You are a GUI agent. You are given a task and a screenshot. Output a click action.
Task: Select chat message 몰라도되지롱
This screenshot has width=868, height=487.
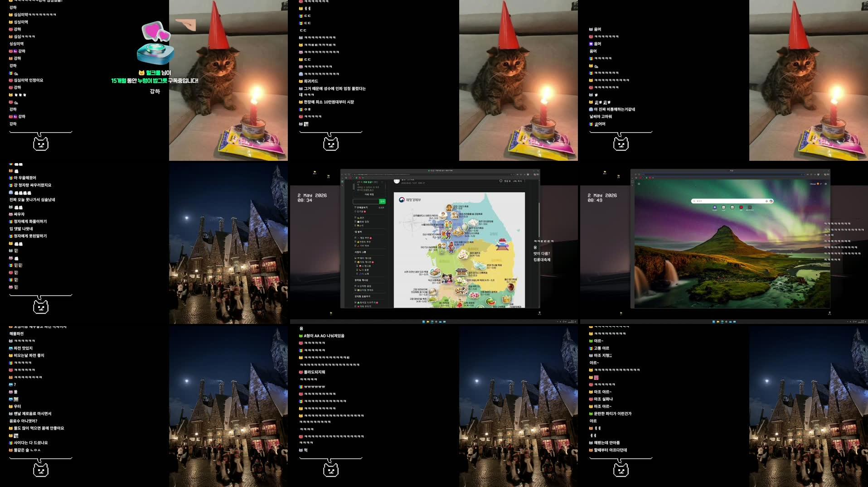[315, 372]
